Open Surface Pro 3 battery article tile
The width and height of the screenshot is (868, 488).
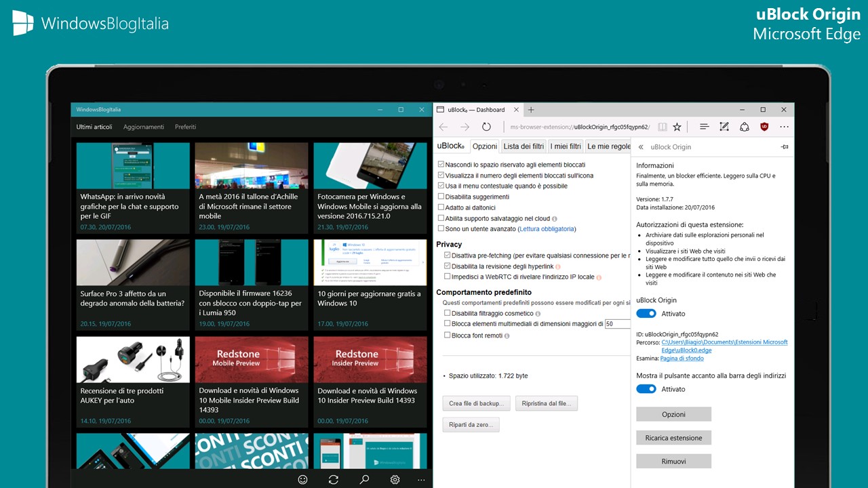coord(133,285)
